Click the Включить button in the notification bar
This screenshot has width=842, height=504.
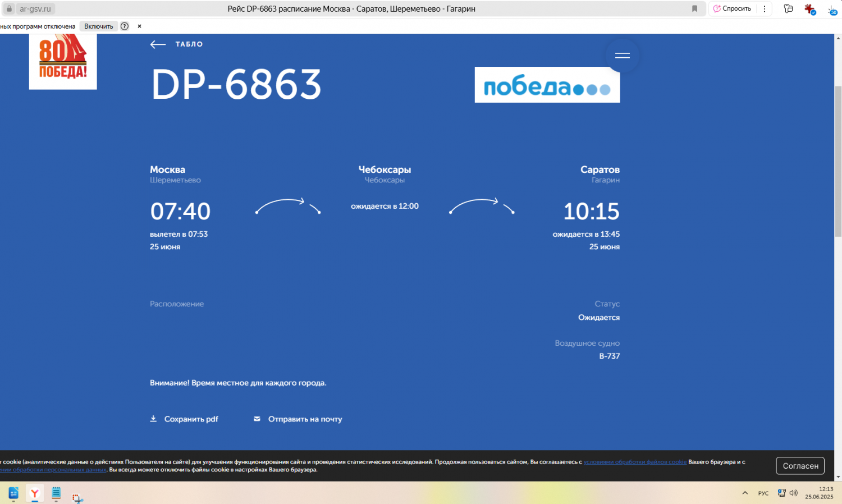coord(99,26)
